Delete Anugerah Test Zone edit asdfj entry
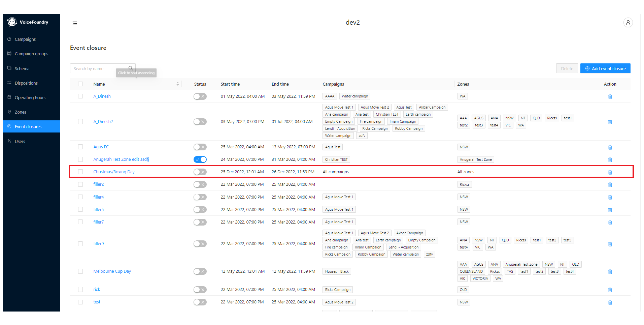644x325 pixels. (610, 160)
